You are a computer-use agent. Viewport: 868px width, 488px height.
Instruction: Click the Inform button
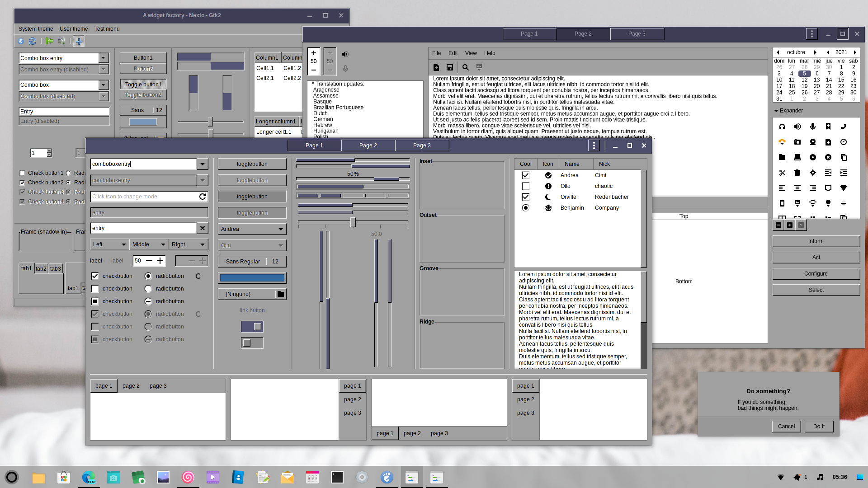816,241
